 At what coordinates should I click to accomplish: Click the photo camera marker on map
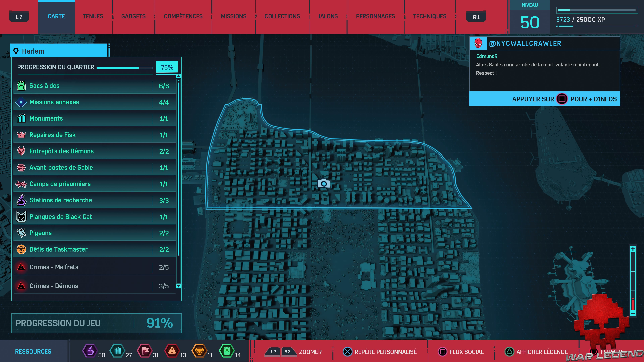coord(324,184)
